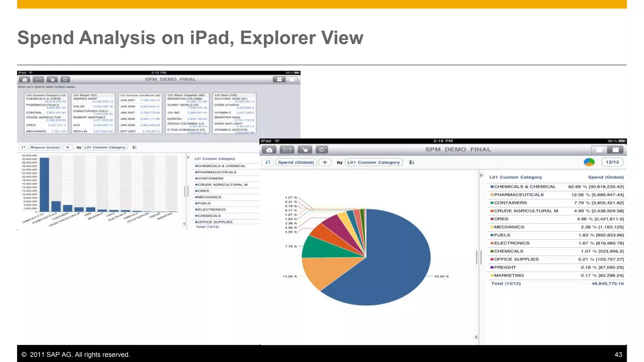Select ANDREA BARP in the Buyer facet card

point(93,100)
